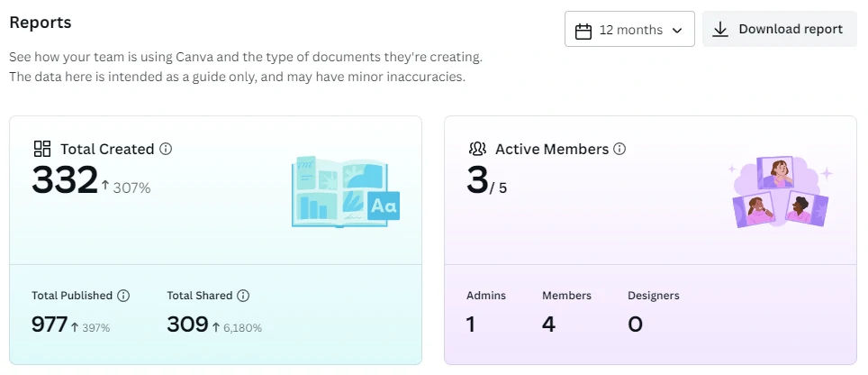Click the chevron next to 12 months

tap(676, 31)
